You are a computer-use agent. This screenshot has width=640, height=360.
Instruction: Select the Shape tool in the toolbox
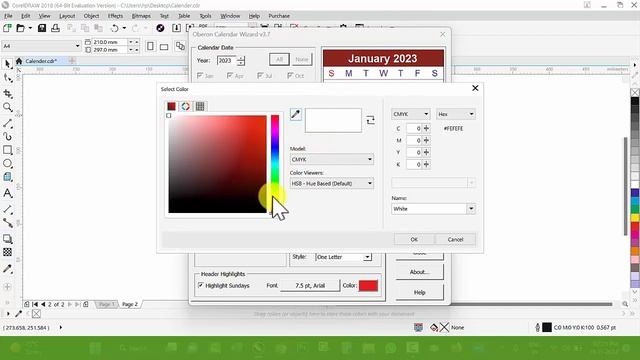7,78
